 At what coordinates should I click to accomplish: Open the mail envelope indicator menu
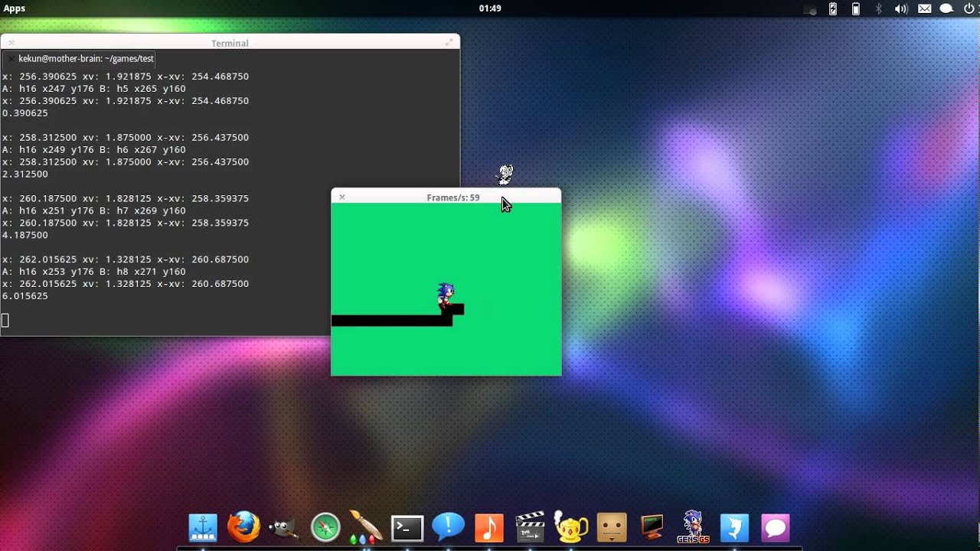tap(924, 8)
